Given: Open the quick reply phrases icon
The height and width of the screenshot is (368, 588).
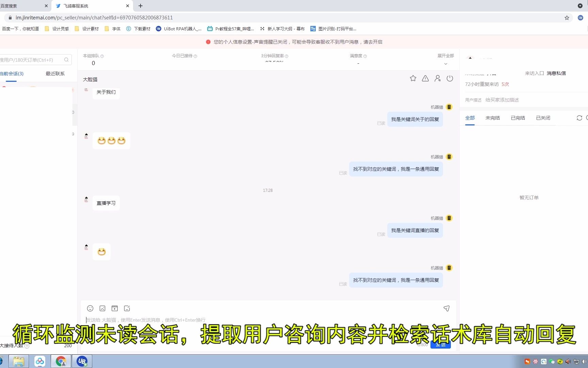Looking at the screenshot, I should point(127,308).
